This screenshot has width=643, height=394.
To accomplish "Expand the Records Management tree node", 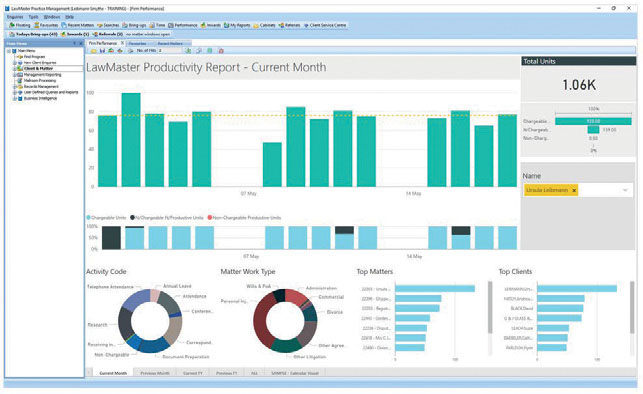I will click(x=14, y=87).
